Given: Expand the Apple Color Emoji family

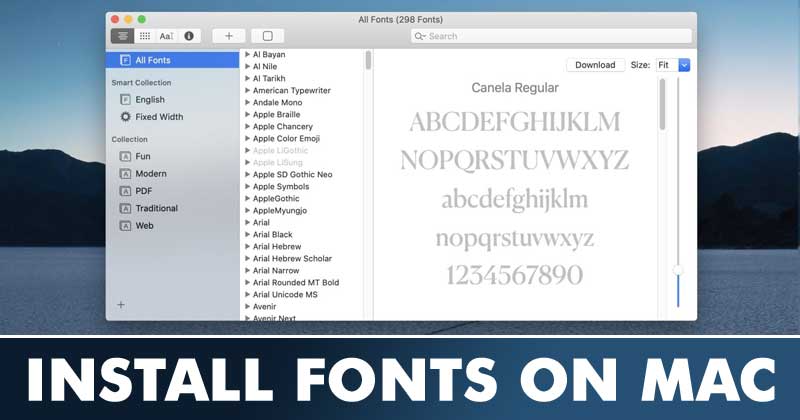Looking at the screenshot, I should coord(247,138).
